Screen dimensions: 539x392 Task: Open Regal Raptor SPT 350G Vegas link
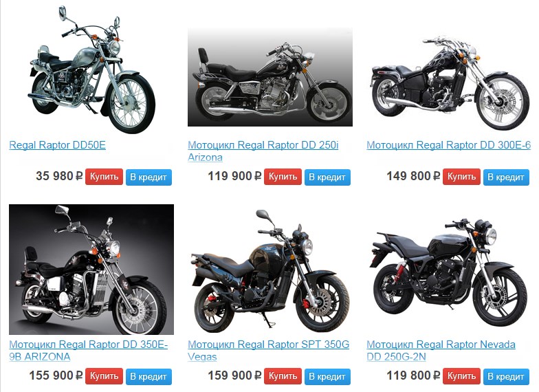tap(268, 351)
